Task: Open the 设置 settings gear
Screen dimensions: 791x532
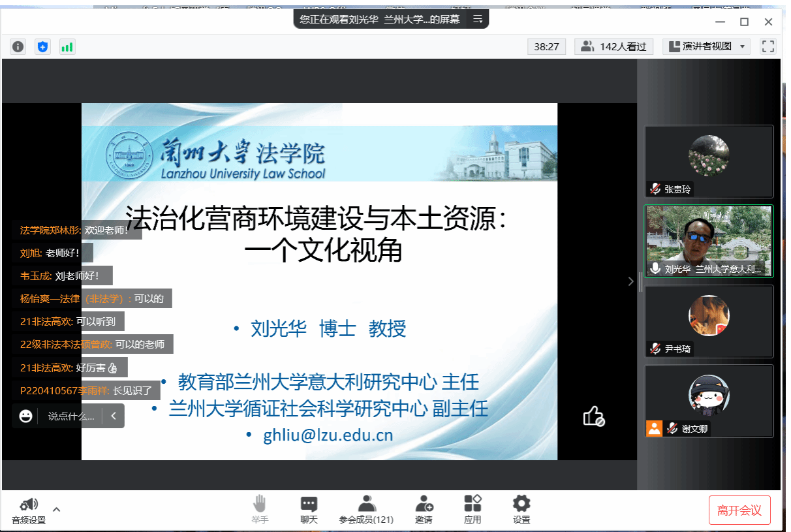Action: pyautogui.click(x=521, y=509)
